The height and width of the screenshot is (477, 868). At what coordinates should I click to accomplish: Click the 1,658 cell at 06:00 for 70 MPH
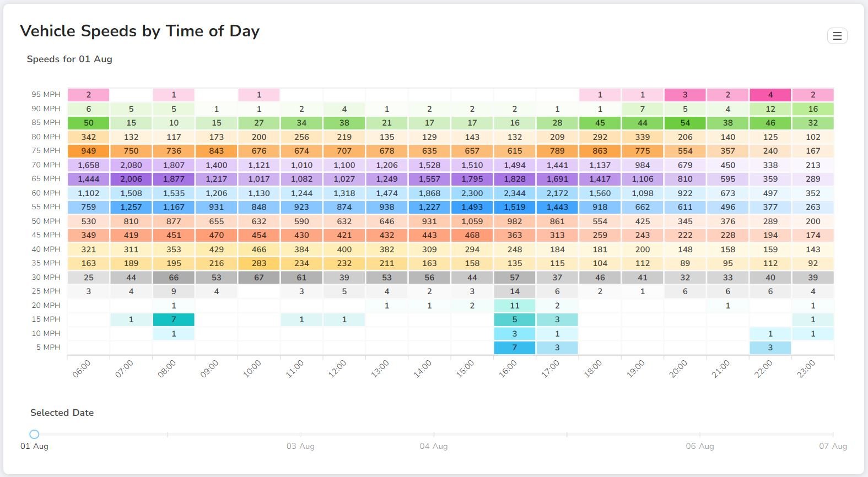point(88,165)
